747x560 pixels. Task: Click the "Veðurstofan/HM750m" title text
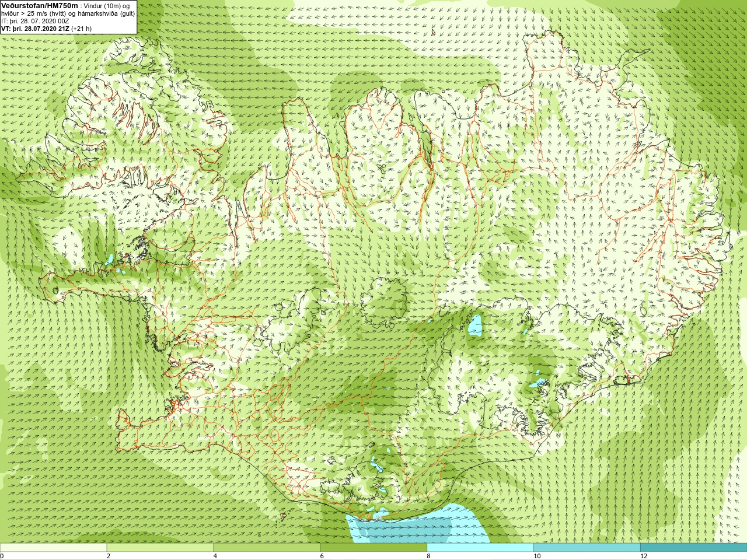tap(40, 5)
